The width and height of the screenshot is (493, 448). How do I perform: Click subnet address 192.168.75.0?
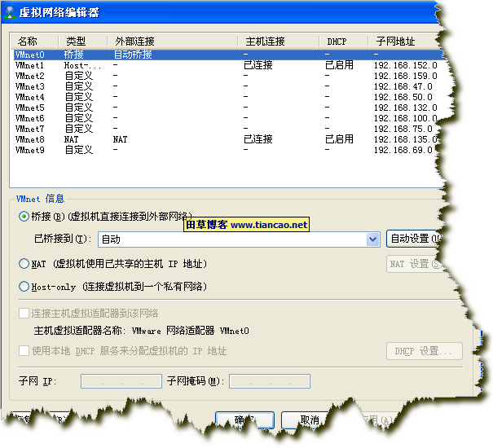tap(403, 129)
